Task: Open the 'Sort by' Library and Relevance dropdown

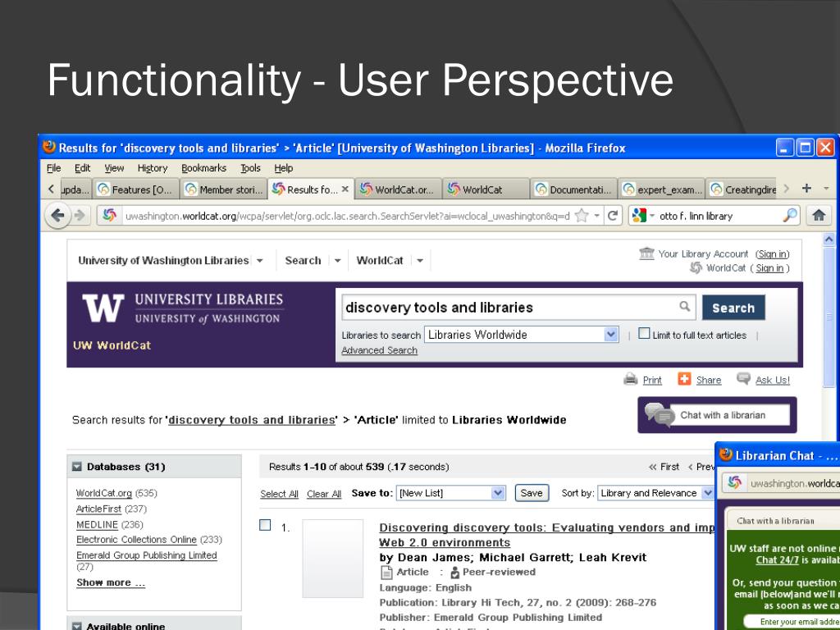Action: point(656,493)
